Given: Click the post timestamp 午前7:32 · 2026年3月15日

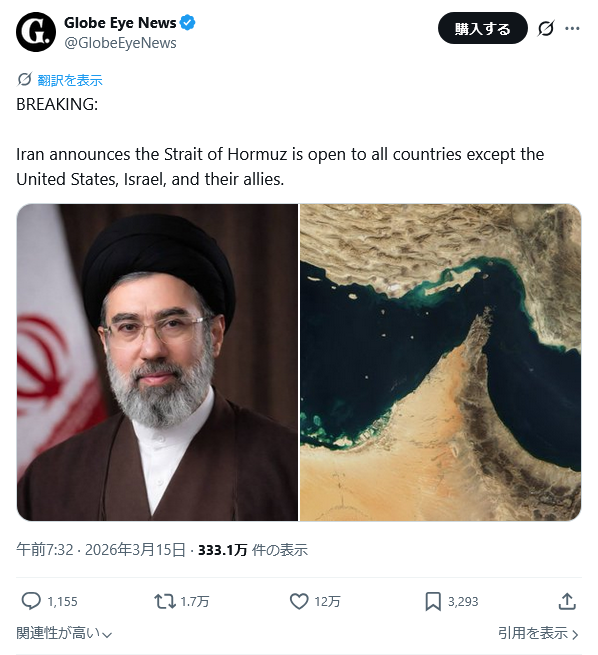Looking at the screenshot, I should coord(101,550).
